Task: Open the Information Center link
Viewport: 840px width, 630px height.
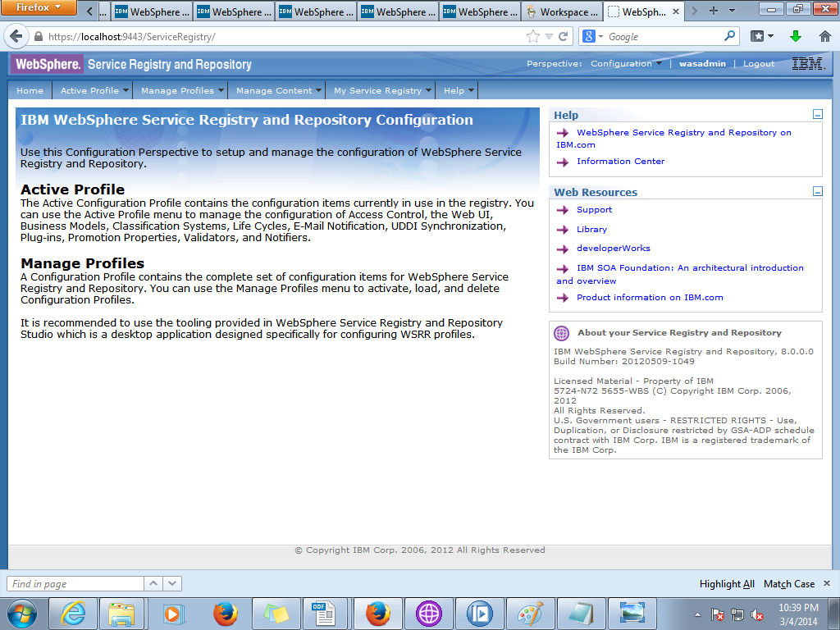Action: (620, 162)
